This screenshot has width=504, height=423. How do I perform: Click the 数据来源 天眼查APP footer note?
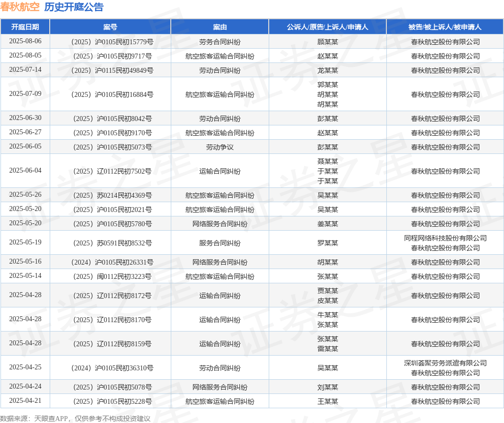[75, 419]
